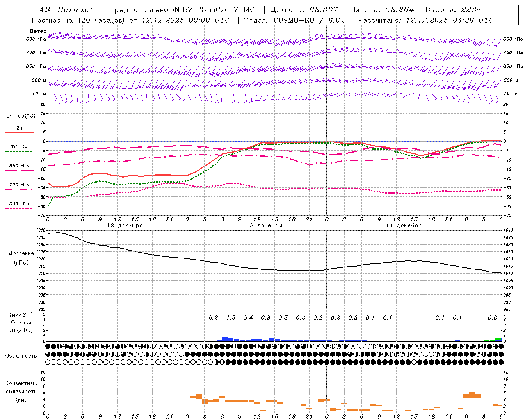The width and height of the screenshot is (525, 420).
Task: Click the Давление pressure panel label
Action: coord(21,253)
